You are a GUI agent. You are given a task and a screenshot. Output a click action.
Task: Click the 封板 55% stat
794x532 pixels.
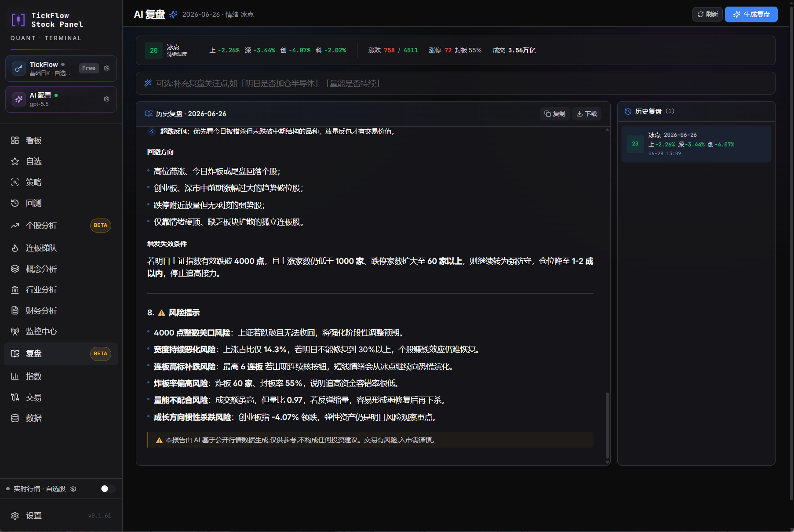click(468, 51)
